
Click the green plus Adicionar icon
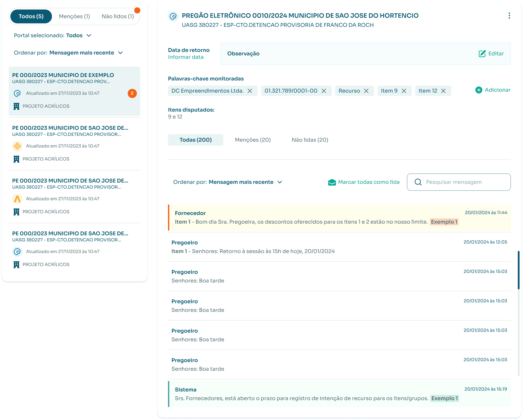click(x=479, y=90)
